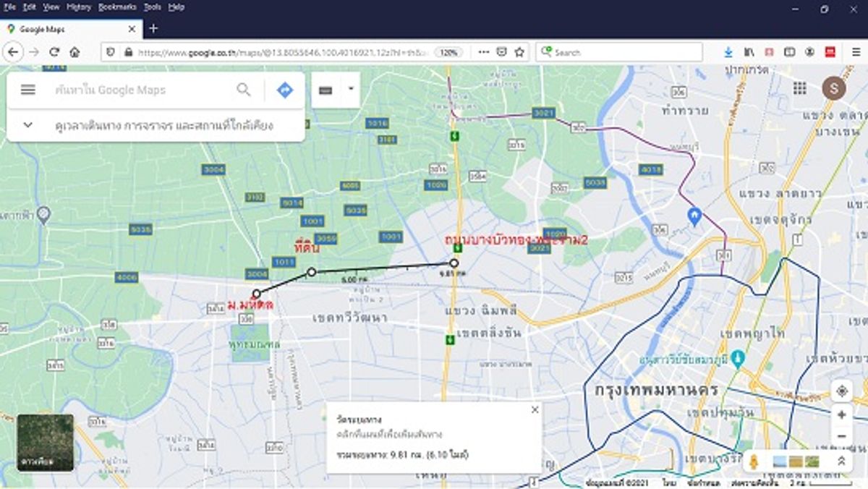Zoom out with the minus button
The width and height of the screenshot is (868, 489).
842,436
